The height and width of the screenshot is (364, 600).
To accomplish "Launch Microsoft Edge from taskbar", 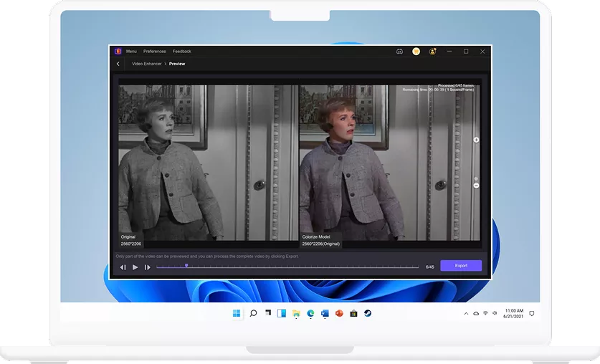I will coord(310,314).
